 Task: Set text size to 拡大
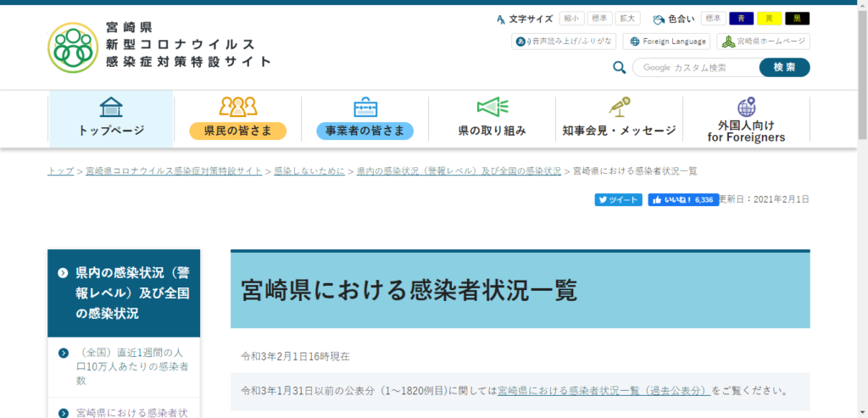[x=628, y=19]
